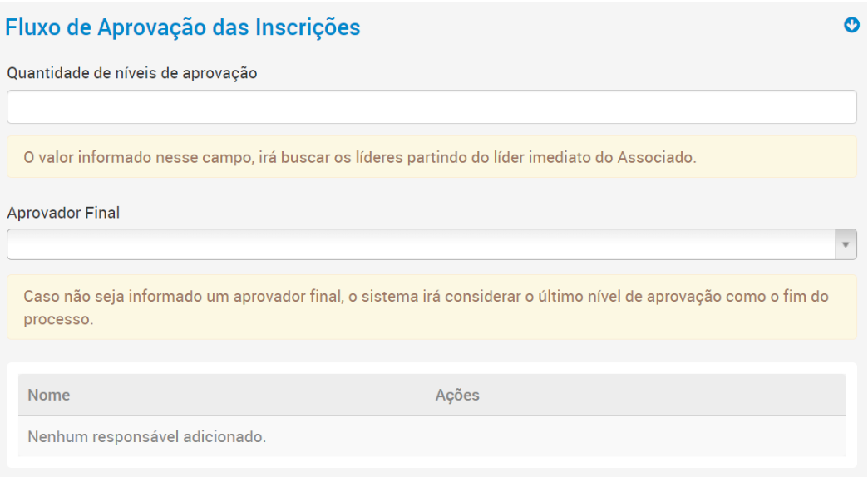This screenshot has width=868, height=477.
Task: Click the Quantidade de níveis de aprovação label
Action: (x=132, y=72)
